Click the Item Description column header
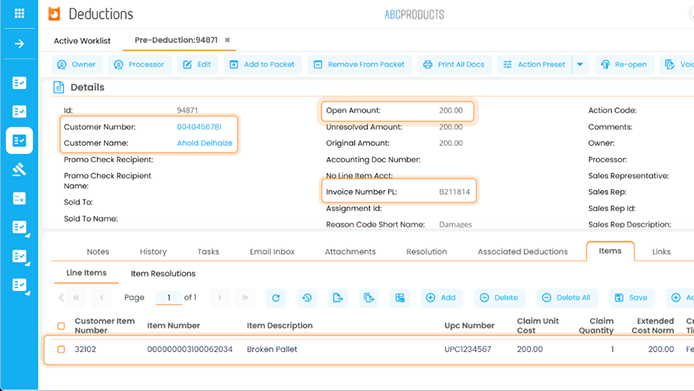 coord(280,325)
